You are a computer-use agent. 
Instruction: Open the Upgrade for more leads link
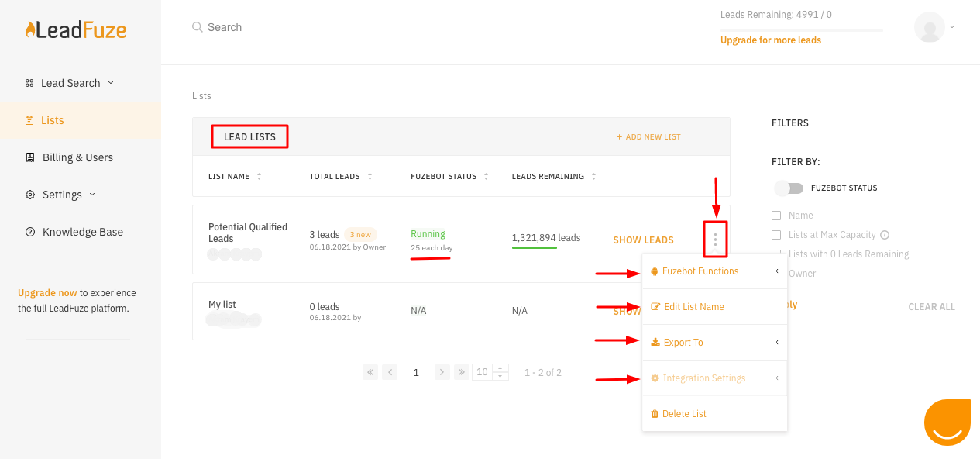pyautogui.click(x=770, y=40)
